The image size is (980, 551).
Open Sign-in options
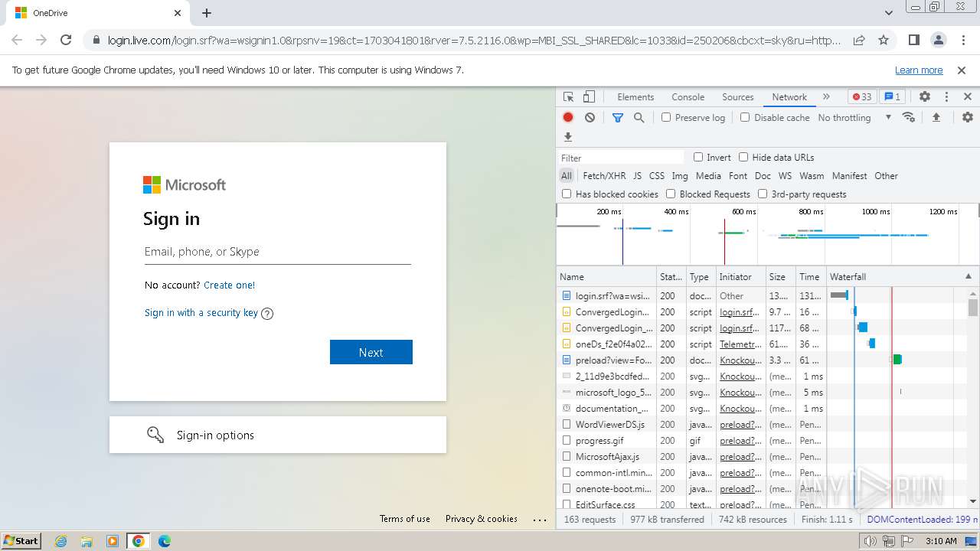[x=278, y=435]
